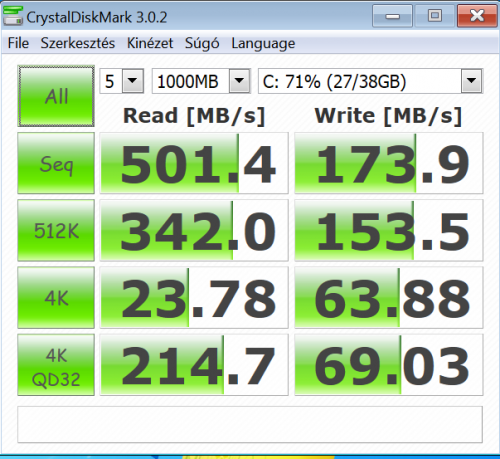Click the Write [MB/s] column header

click(388, 116)
